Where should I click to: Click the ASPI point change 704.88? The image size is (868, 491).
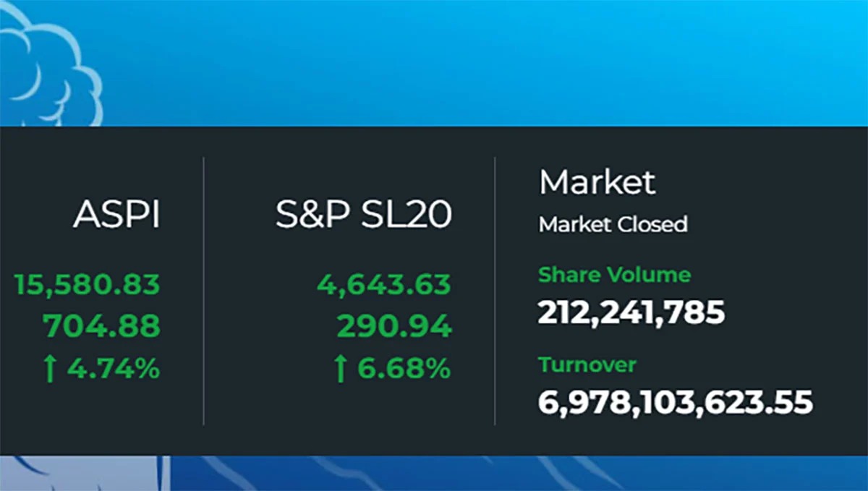(x=102, y=327)
